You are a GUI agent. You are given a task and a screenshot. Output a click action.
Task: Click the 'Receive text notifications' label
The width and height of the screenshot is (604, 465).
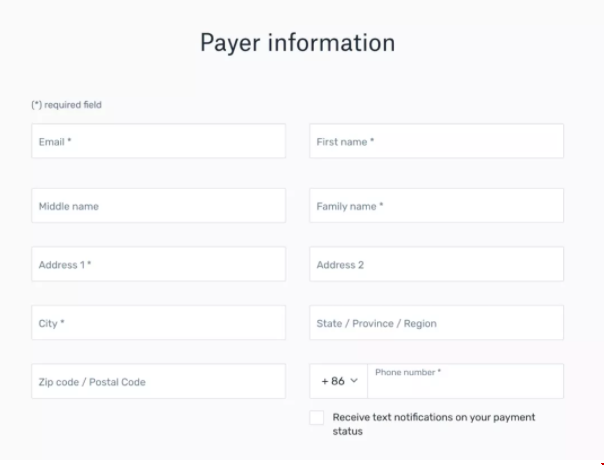pos(434,424)
